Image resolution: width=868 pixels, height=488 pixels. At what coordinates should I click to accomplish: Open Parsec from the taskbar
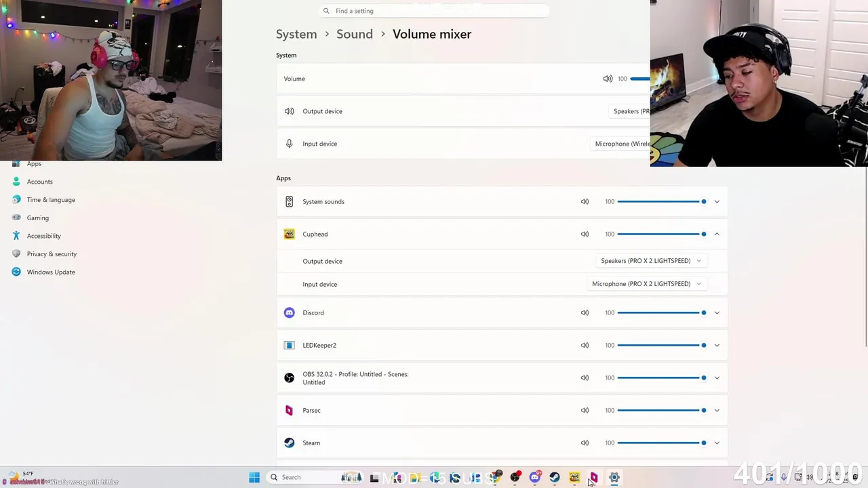click(x=594, y=477)
